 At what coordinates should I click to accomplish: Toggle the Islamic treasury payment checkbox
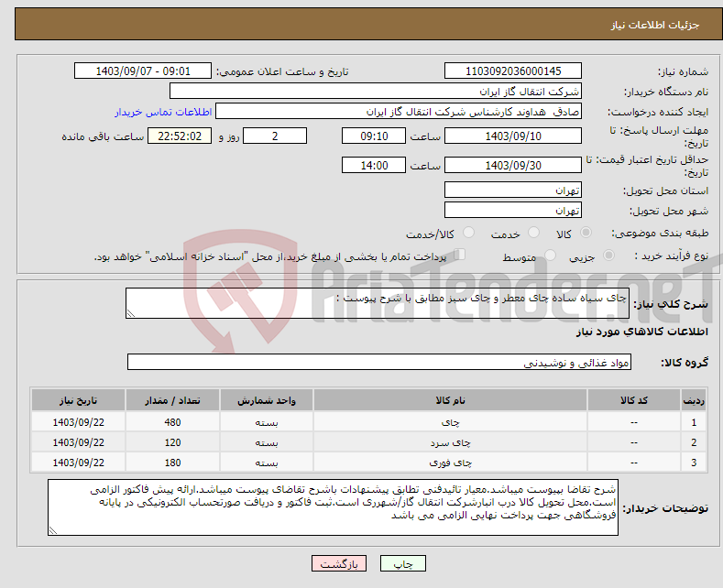(x=460, y=254)
